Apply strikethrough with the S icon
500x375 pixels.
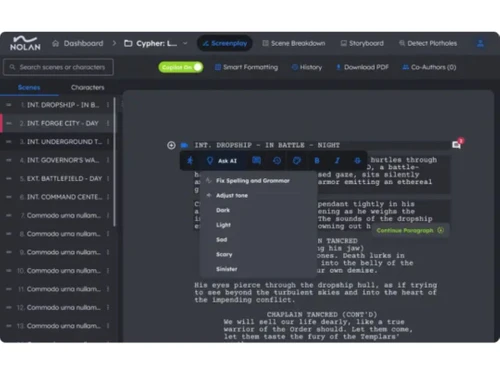point(357,161)
